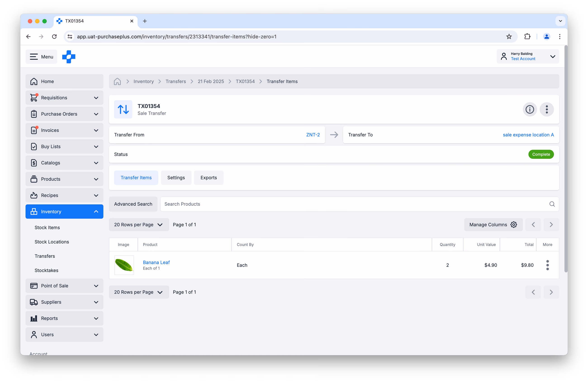This screenshot has height=382, width=588.
Task: Open Chrome tab search dropdown
Action: [560, 21]
